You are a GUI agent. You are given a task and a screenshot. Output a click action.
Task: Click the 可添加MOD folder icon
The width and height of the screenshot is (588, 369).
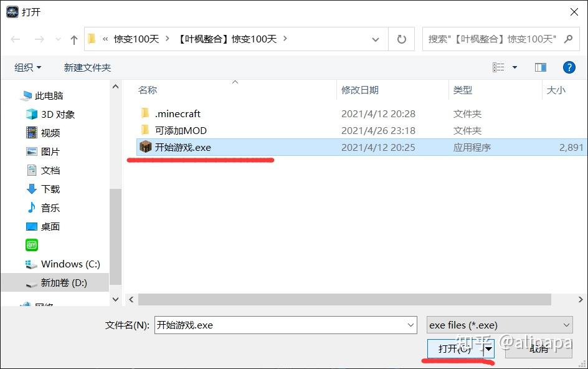click(145, 130)
